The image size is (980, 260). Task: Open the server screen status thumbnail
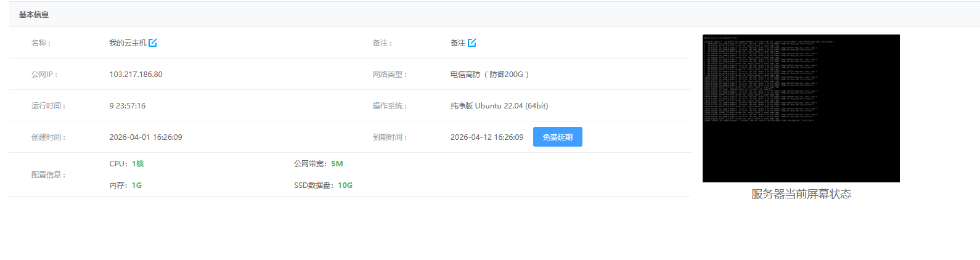801,108
